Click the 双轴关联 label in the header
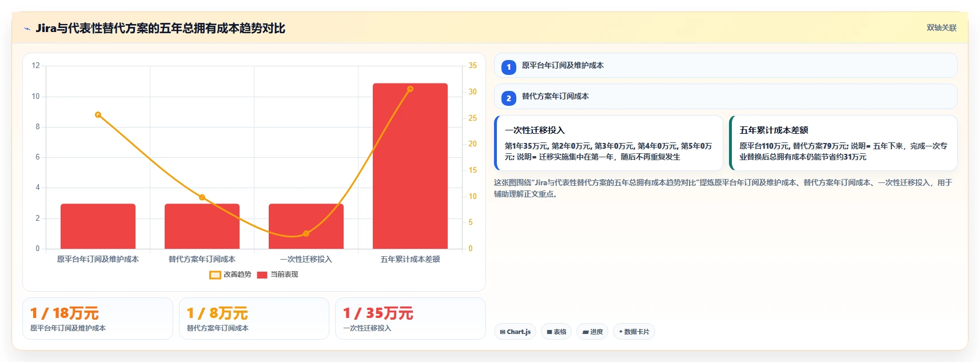This screenshot has width=980, height=362. 941,28
